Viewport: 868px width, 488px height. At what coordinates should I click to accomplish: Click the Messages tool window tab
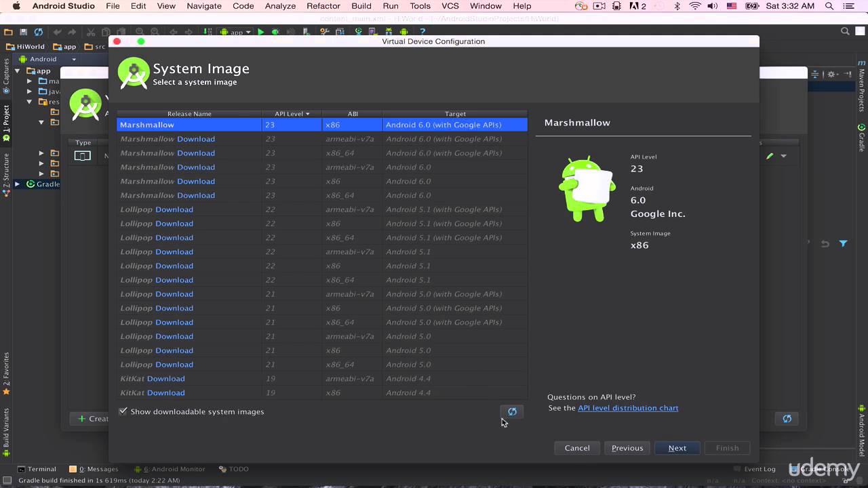point(94,469)
